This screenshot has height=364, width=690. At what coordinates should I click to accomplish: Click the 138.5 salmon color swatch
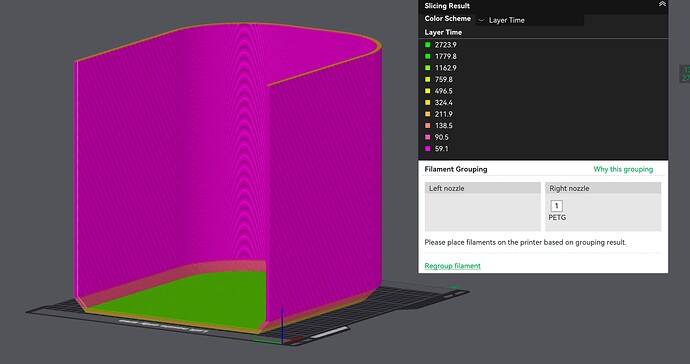(427, 125)
